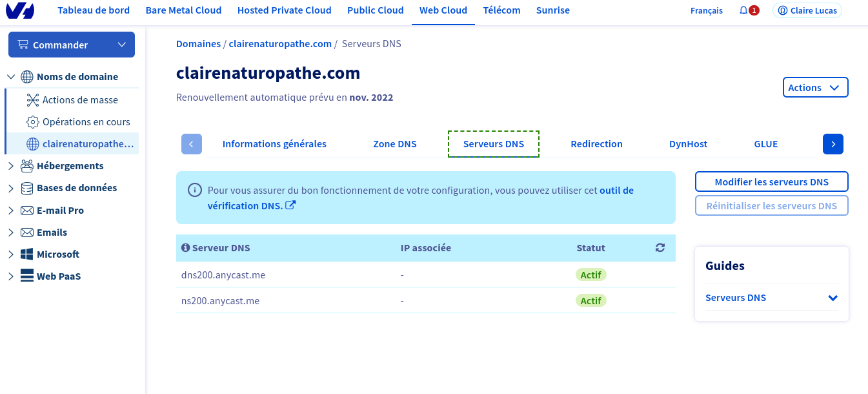Open Actions de masse in sidebar
Screen dimensions: 868x394
(x=79, y=100)
